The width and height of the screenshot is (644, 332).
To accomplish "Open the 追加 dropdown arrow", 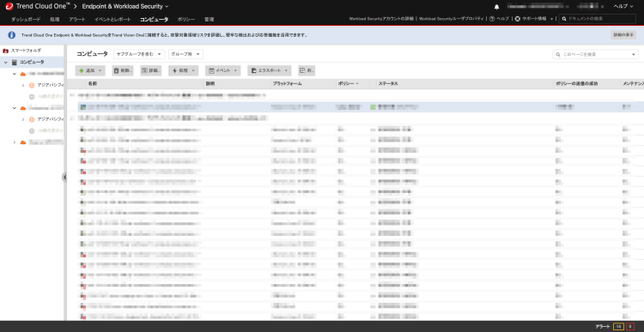I will click(100, 70).
